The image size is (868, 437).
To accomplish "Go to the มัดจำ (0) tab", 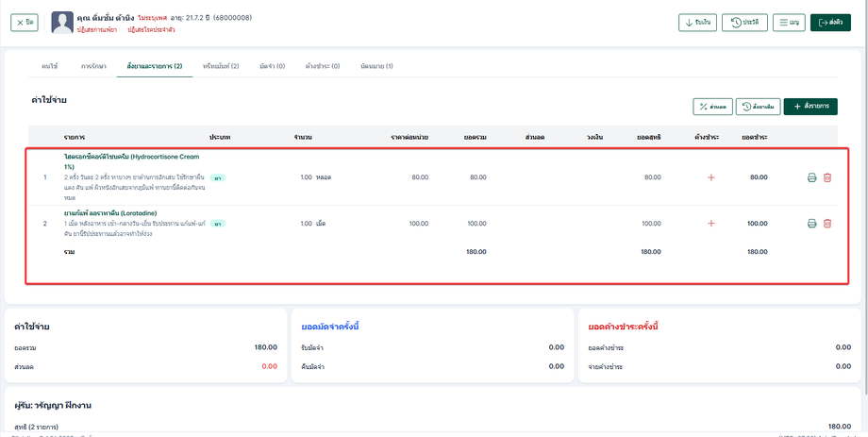I will [x=272, y=66].
